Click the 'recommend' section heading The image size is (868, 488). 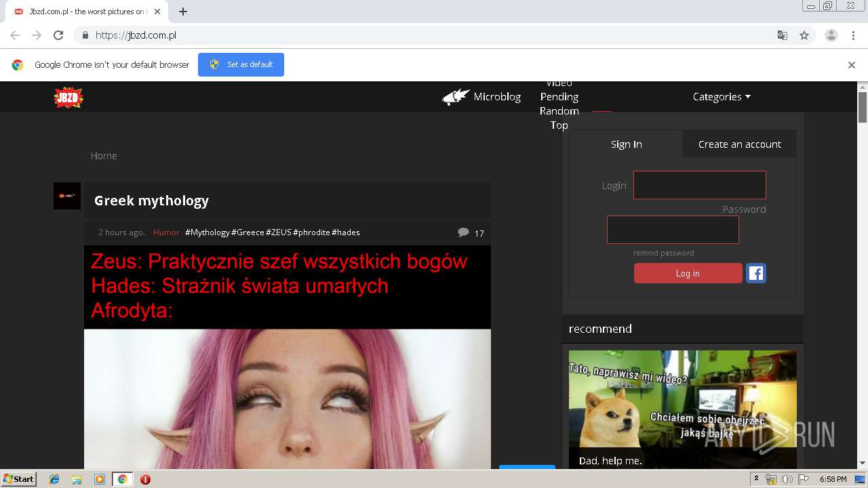click(x=600, y=329)
